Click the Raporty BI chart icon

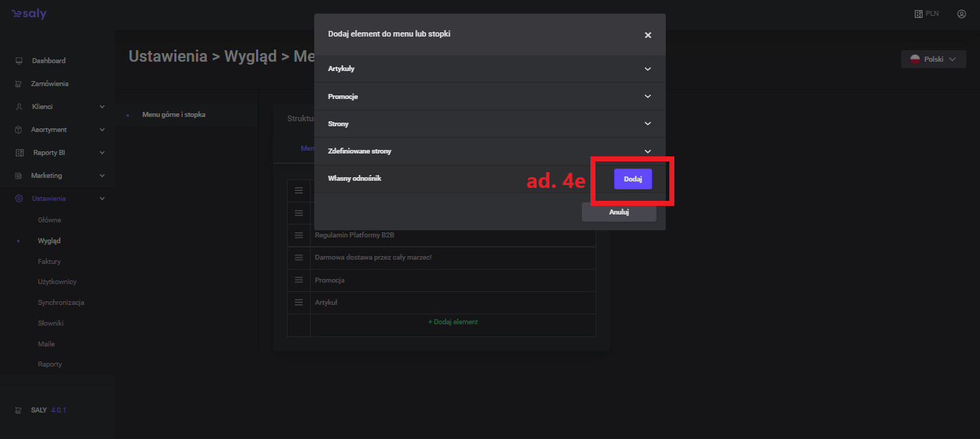click(19, 153)
